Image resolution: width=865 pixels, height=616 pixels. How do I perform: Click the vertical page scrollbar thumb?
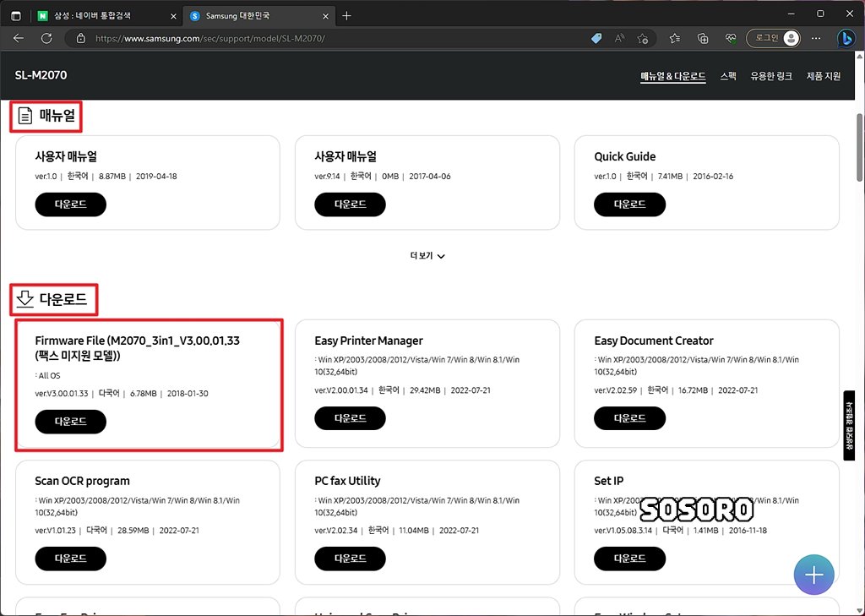[859, 147]
